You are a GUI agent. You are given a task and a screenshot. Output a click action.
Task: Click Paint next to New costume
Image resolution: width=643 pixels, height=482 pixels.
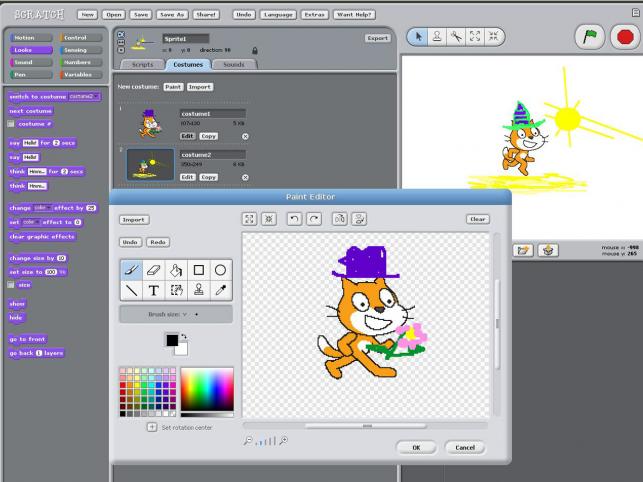click(x=173, y=87)
